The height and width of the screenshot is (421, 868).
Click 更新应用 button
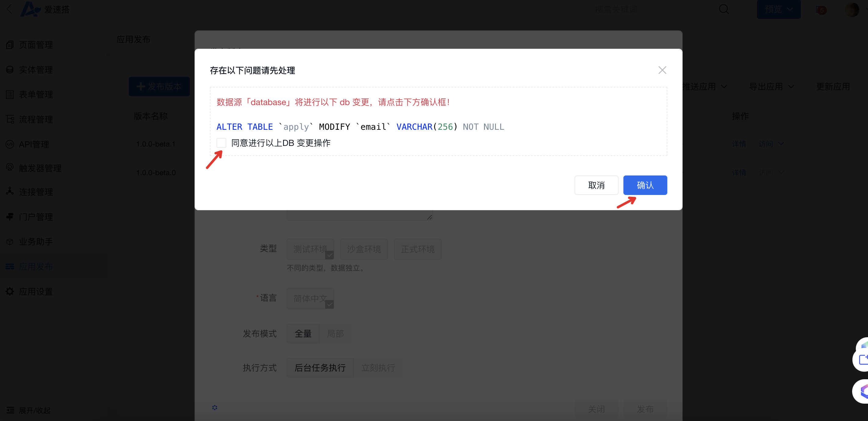point(833,87)
